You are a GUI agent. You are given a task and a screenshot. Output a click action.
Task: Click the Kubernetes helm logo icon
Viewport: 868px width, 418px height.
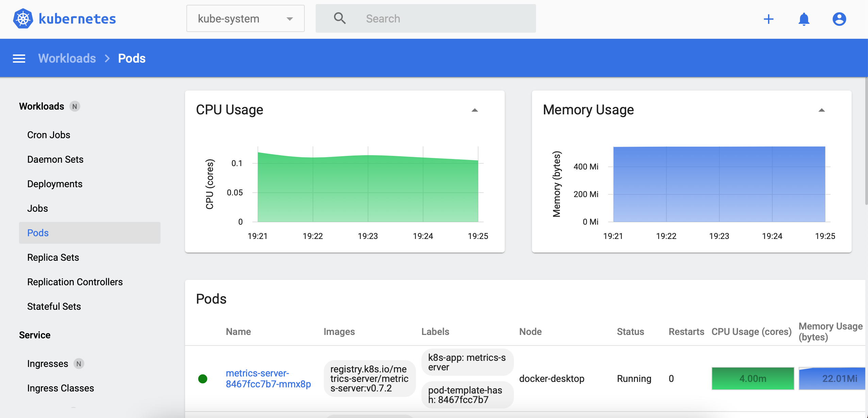[23, 19]
